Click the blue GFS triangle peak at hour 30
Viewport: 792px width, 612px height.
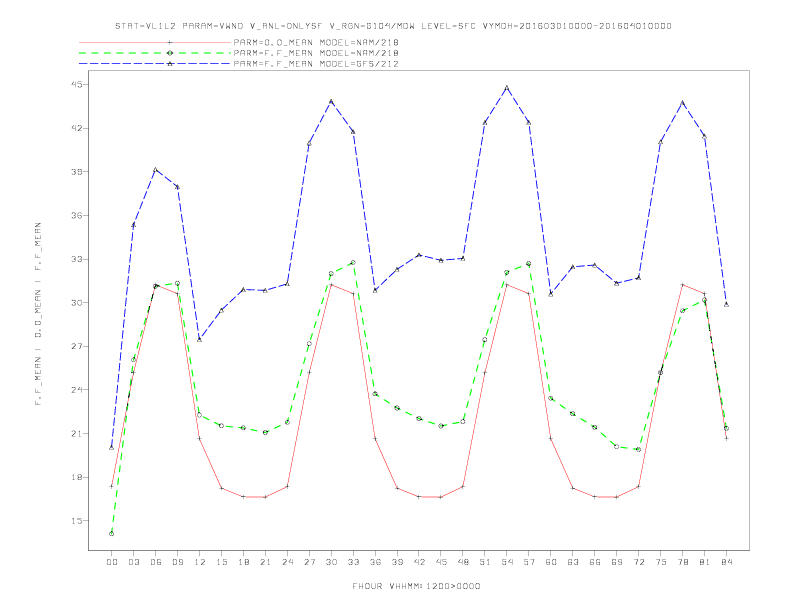(x=331, y=101)
